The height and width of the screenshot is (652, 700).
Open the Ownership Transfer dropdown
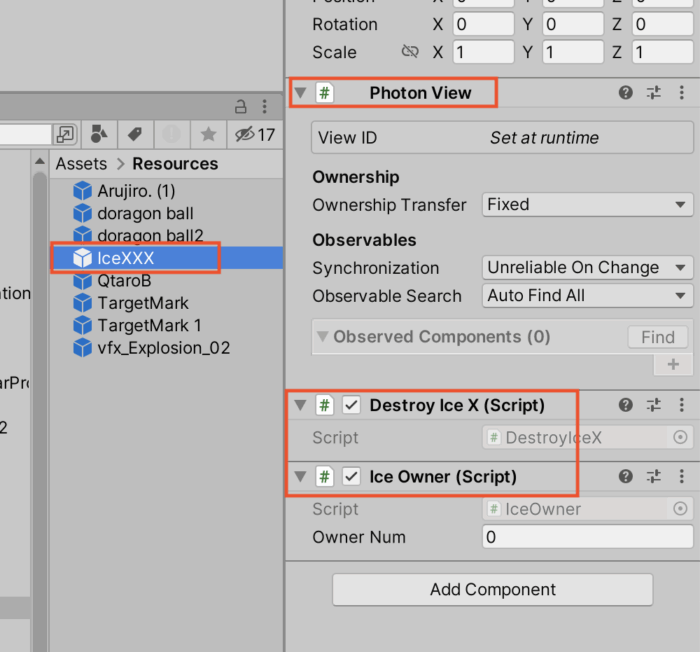(x=586, y=204)
